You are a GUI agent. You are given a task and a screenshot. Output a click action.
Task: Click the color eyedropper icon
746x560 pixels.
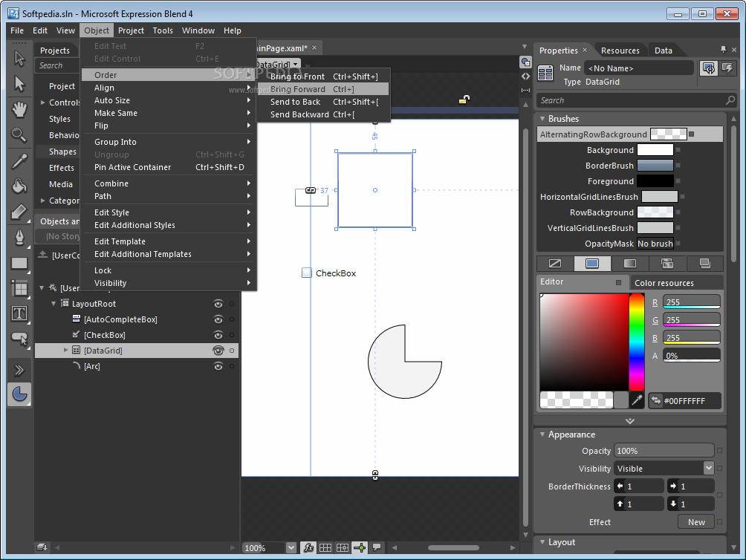pyautogui.click(x=637, y=400)
